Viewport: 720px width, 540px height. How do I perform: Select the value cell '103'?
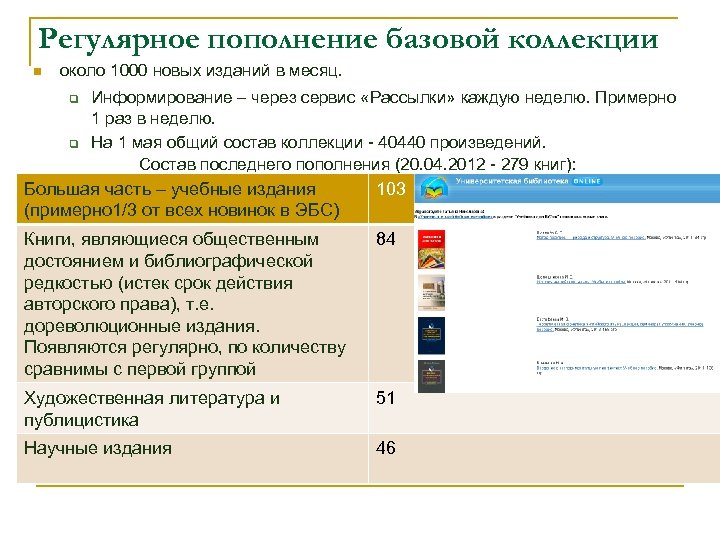pos(391,199)
